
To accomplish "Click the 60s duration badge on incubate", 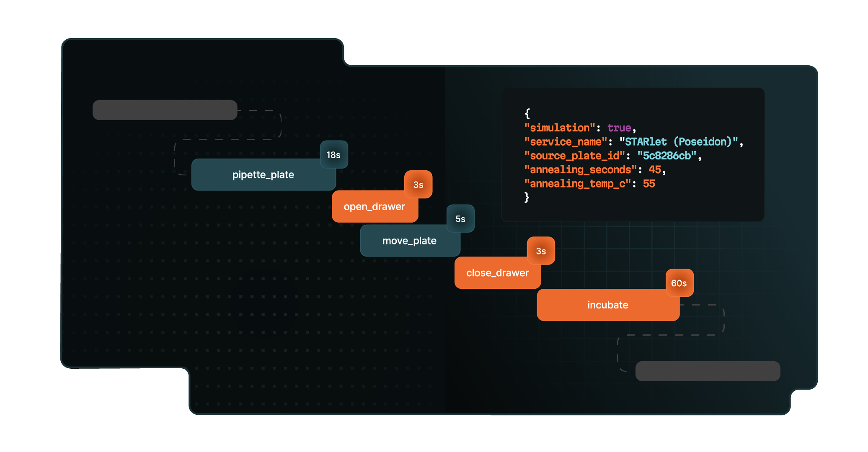I will [679, 283].
